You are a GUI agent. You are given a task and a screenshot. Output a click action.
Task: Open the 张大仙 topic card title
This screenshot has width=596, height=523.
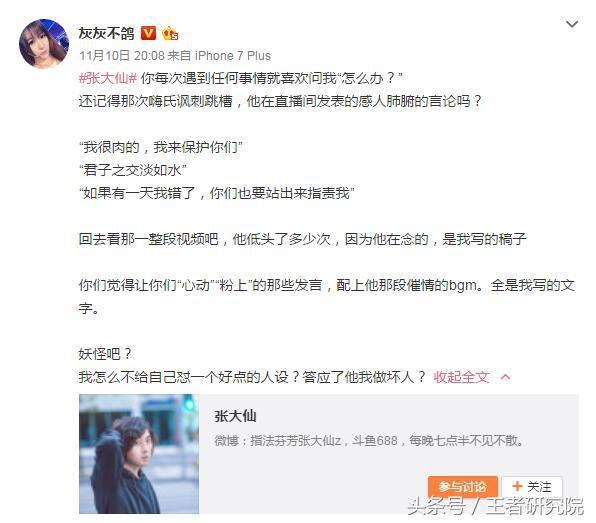(235, 416)
